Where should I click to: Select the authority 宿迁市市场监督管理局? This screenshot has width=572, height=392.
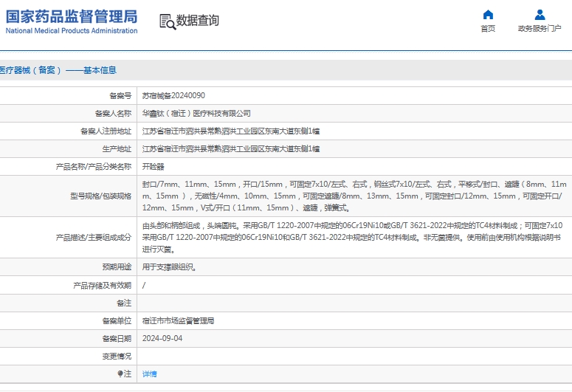[178, 321]
